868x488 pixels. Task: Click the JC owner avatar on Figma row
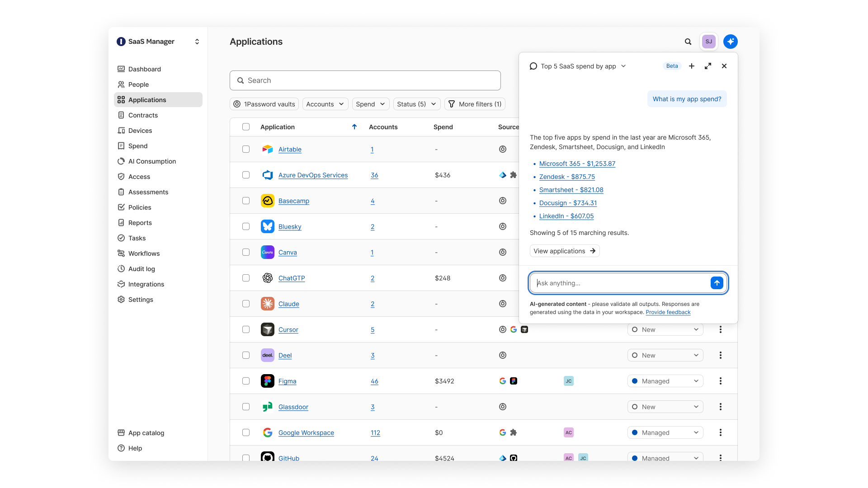tap(569, 381)
